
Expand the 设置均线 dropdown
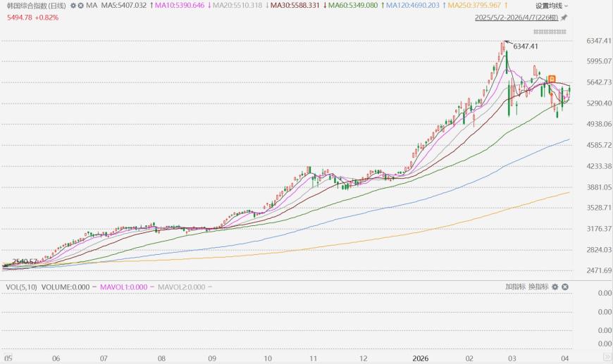[x=552, y=5]
